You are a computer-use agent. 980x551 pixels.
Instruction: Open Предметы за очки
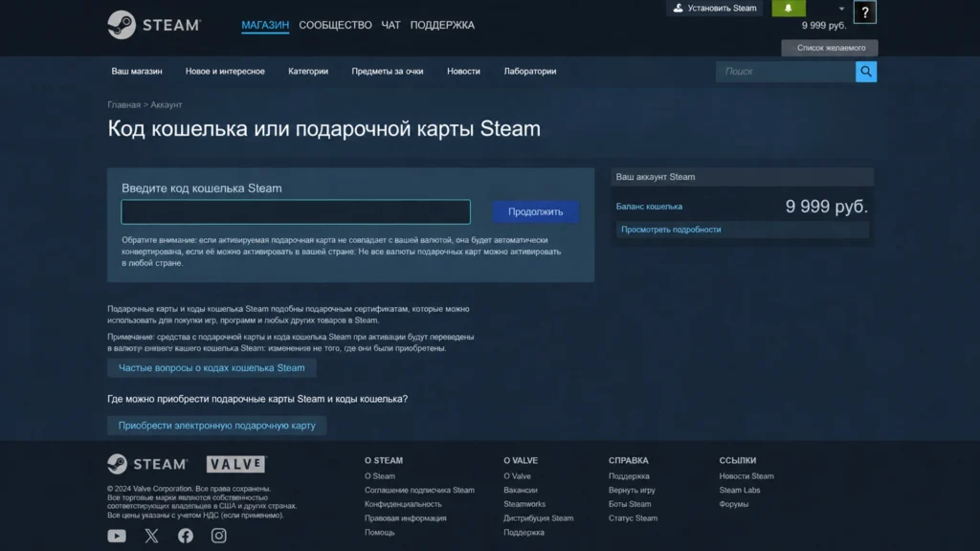pyautogui.click(x=387, y=71)
